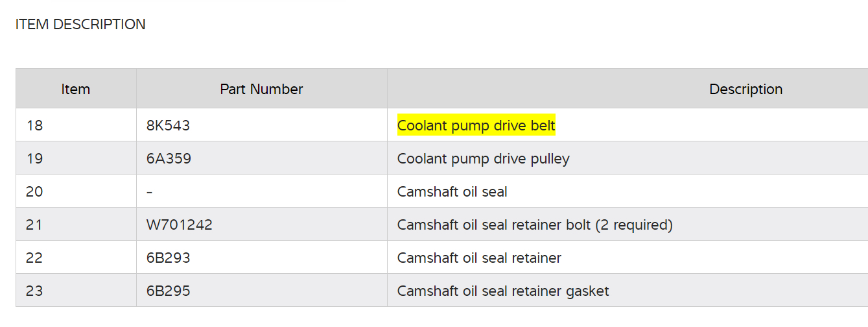Select part number 6B293 cell
The image size is (868, 327).
point(169,258)
